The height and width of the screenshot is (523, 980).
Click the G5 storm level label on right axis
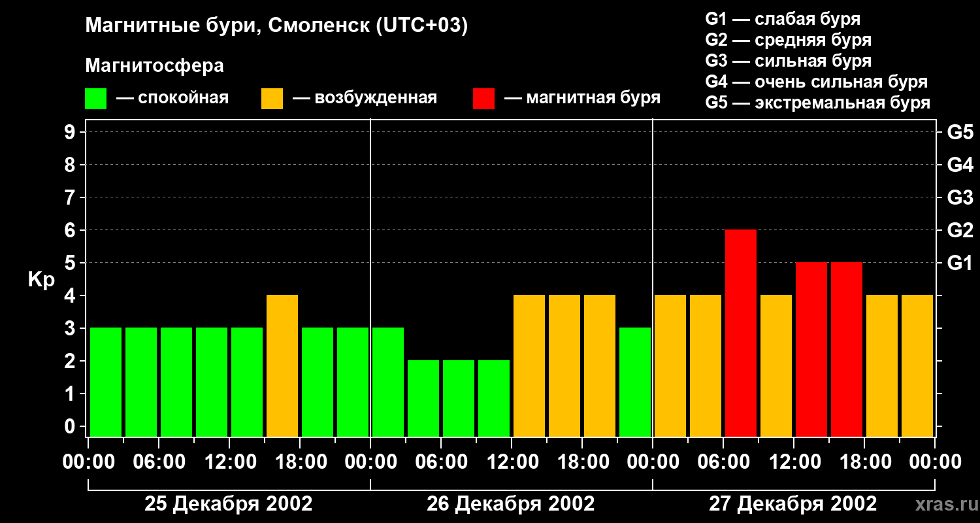click(x=960, y=132)
